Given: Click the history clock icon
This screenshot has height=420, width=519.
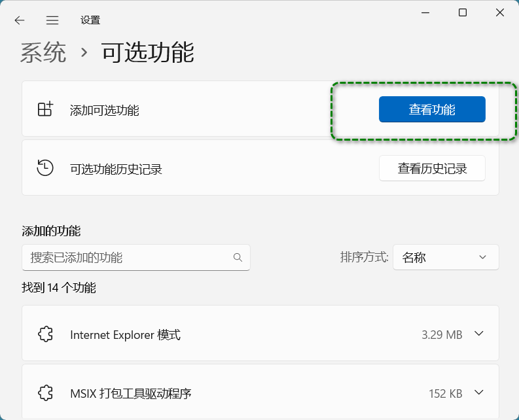Looking at the screenshot, I should [45, 167].
